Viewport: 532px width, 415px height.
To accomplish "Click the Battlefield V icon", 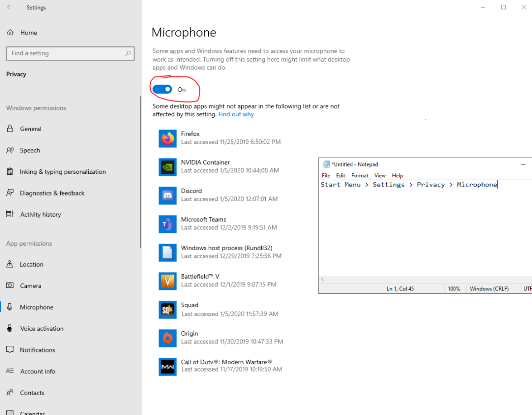I will [x=168, y=281].
